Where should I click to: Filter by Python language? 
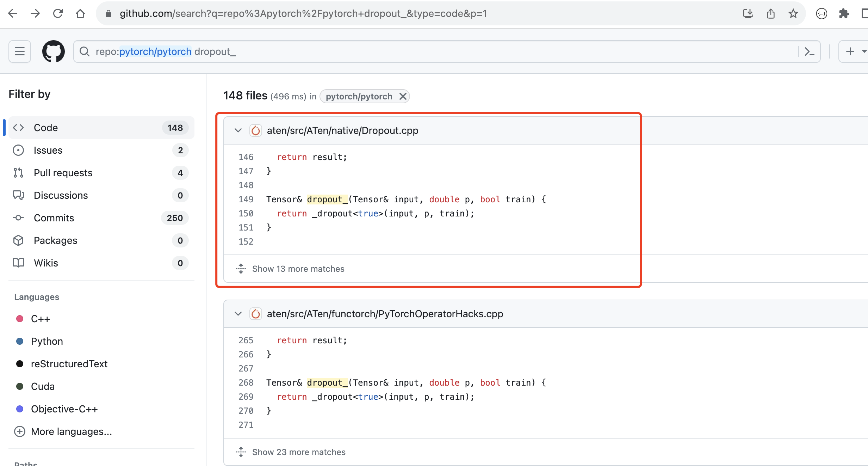click(x=46, y=341)
